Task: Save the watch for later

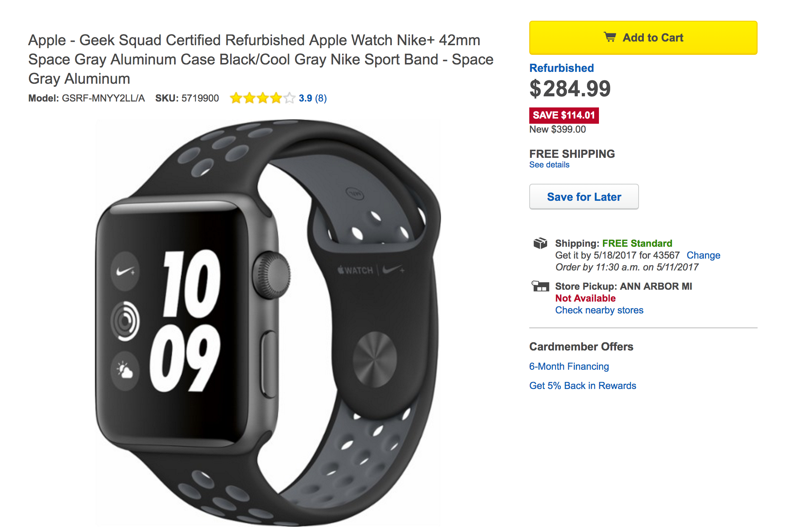Action: pos(584,197)
